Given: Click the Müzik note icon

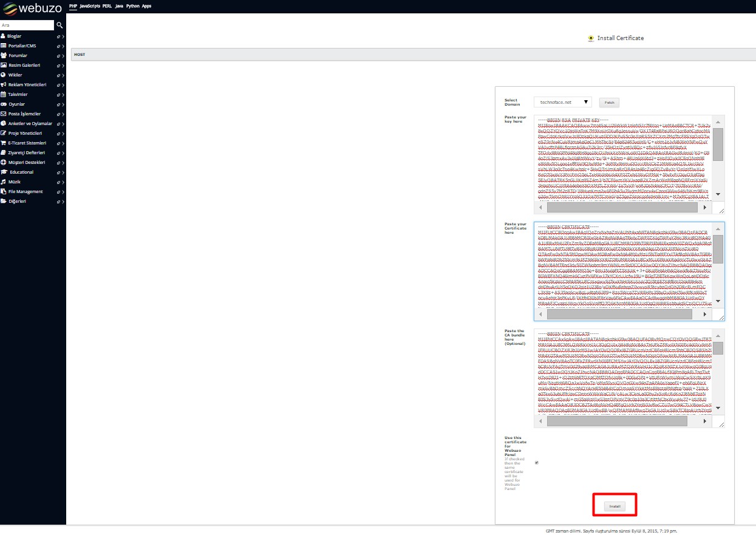Looking at the screenshot, I should (3, 182).
